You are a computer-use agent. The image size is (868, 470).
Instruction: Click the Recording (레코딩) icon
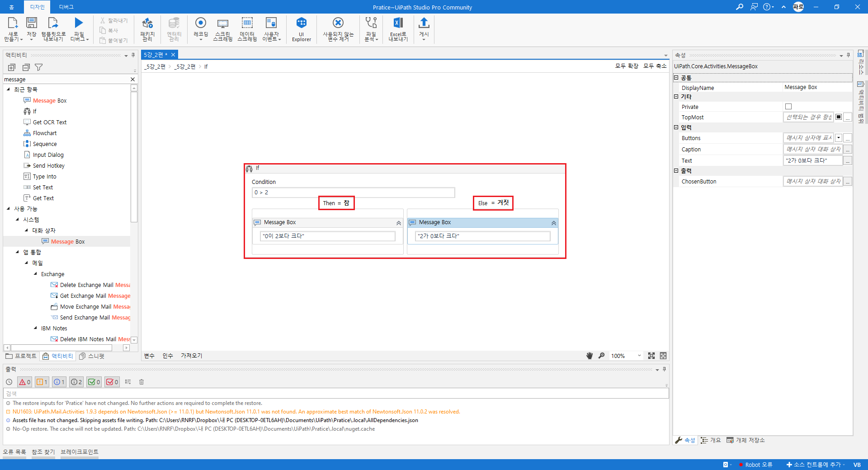point(200,23)
